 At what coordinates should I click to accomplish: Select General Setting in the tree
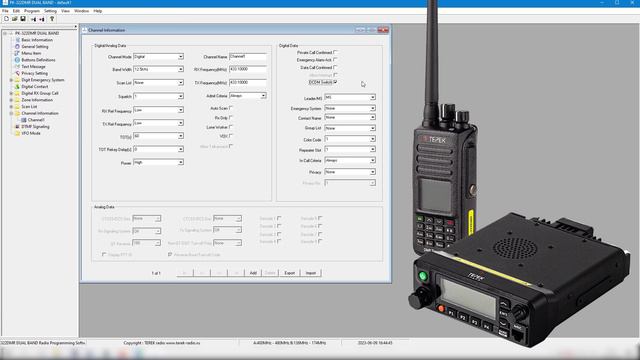[x=35, y=47]
